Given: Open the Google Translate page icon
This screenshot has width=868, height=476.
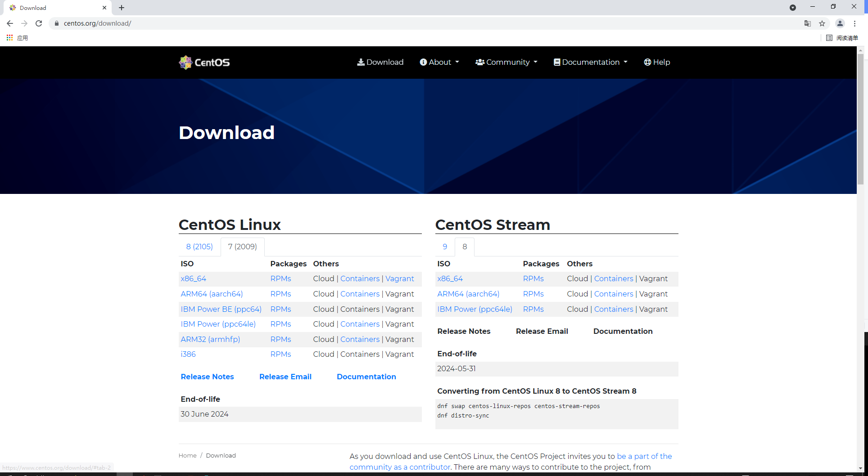Looking at the screenshot, I should point(808,23).
